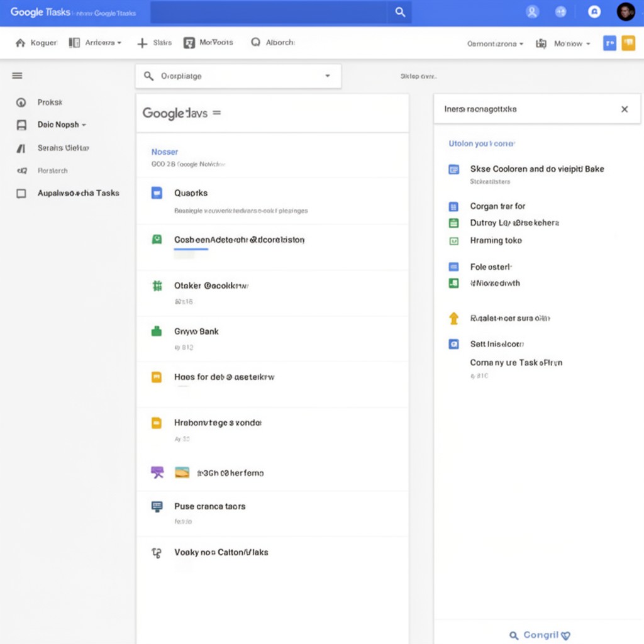Open the Utolon you'l cone link
Viewport: 644px width, 644px height.
pyautogui.click(x=481, y=143)
